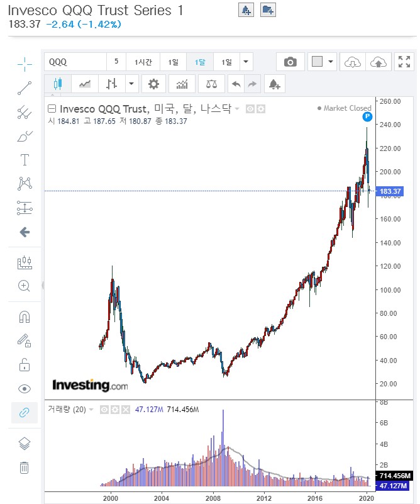Open the interval dropdown arrow
This screenshot has width=420, height=504.
(x=246, y=62)
